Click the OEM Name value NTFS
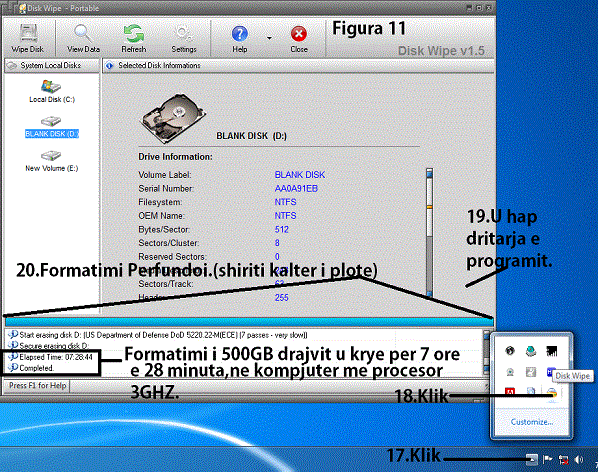598x472 pixels. pos(285,216)
